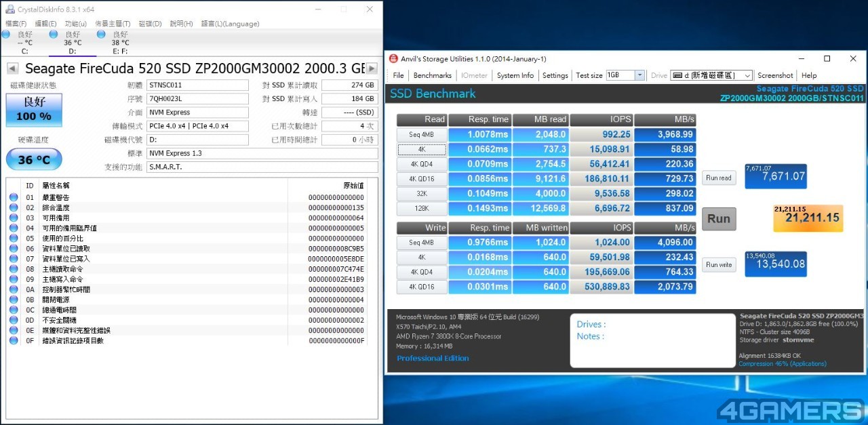Click the status dot for 可用備用 row
The height and width of the screenshot is (425, 868).
pos(14,218)
